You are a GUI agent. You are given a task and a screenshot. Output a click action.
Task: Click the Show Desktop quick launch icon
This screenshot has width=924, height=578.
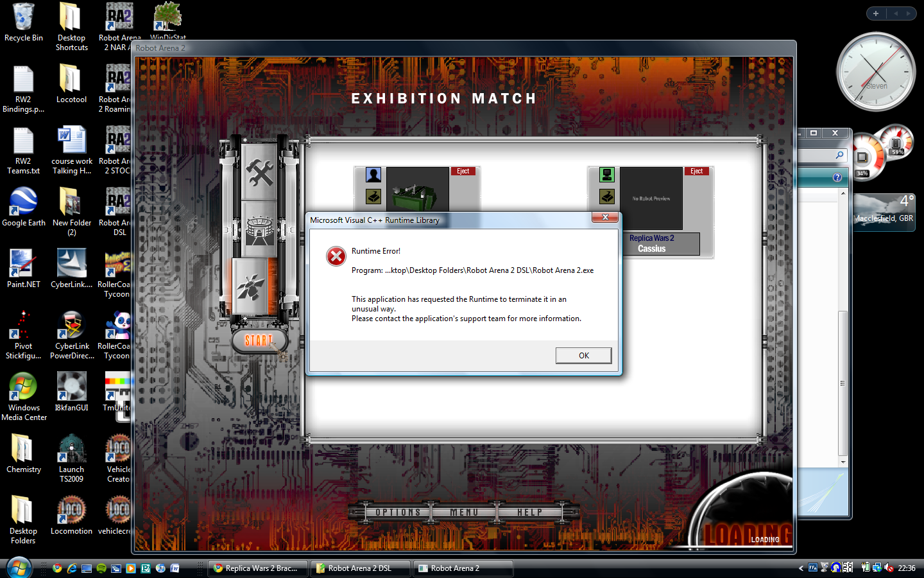tap(87, 568)
